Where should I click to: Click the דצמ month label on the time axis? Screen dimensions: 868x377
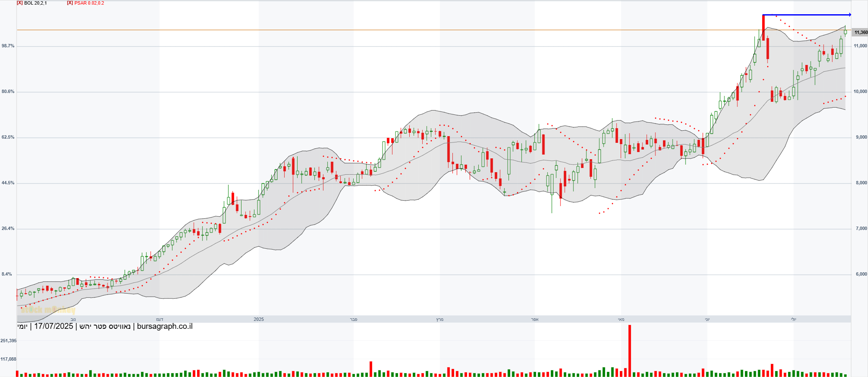coord(159,319)
